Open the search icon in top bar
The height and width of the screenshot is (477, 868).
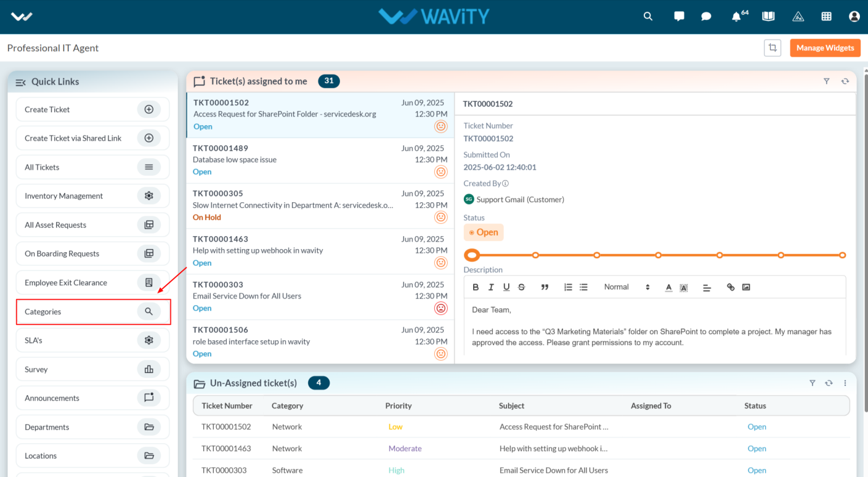point(647,17)
